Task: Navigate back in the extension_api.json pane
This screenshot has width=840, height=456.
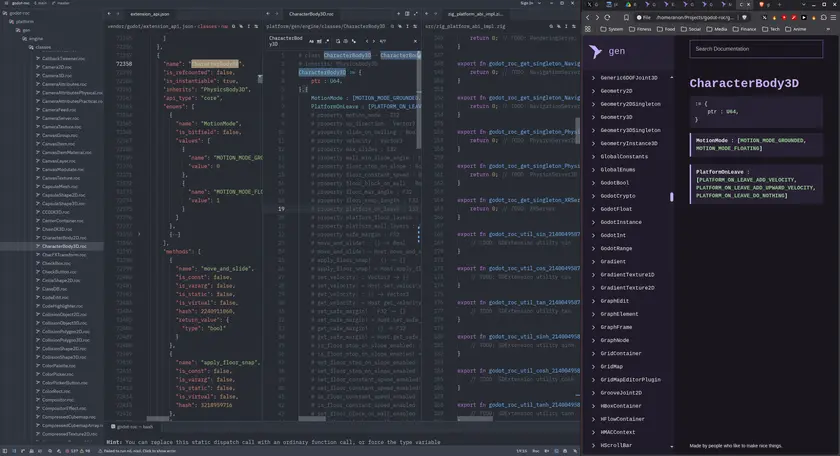Action: point(109,14)
